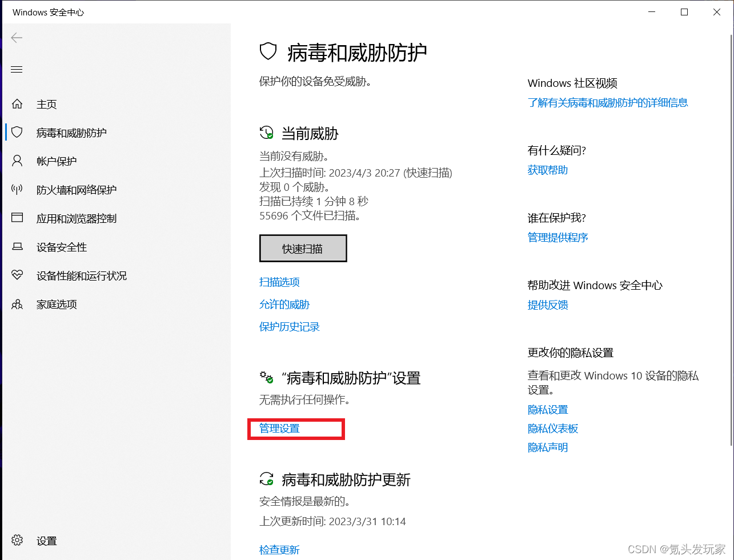Start a 快速扫描
The image size is (734, 560).
(x=303, y=249)
